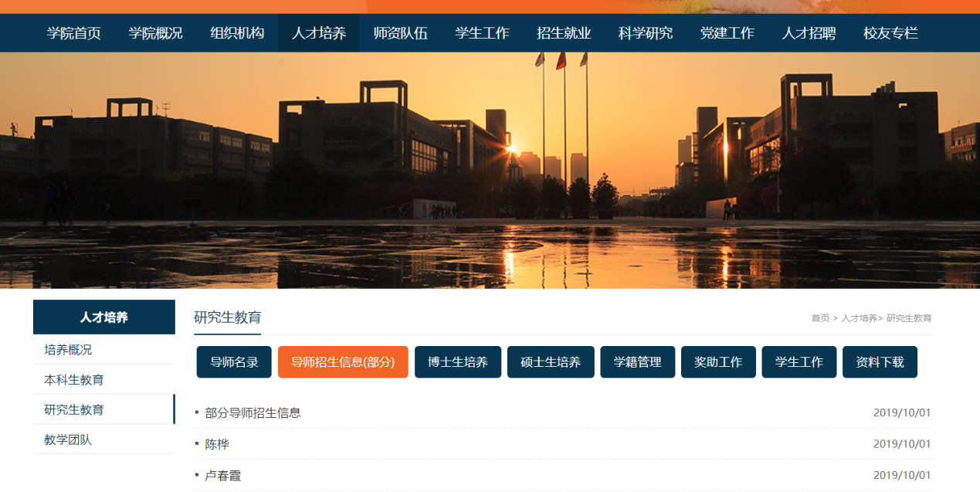Go to the 师资队伍 menu
This screenshot has height=492, width=980.
pyautogui.click(x=400, y=33)
